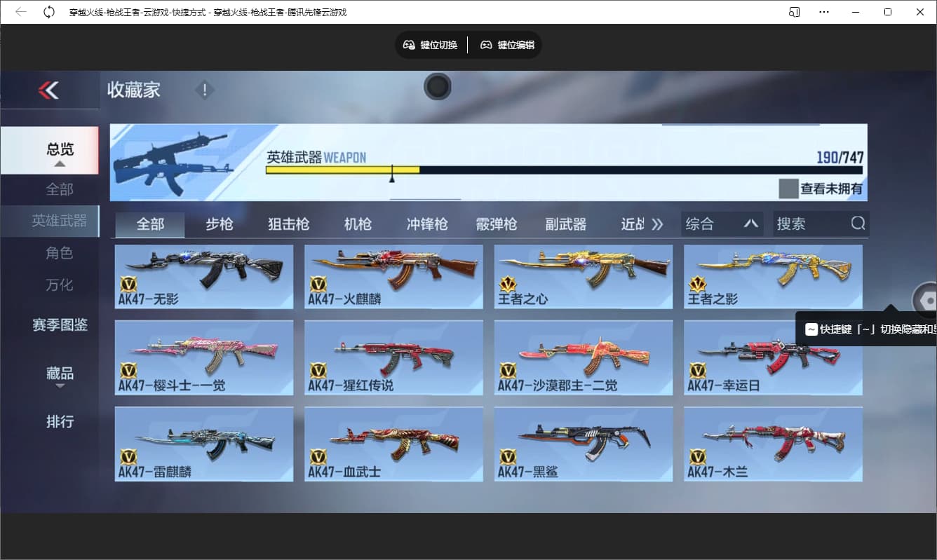Click the red double-chevron back icon
The width and height of the screenshot is (937, 560).
coord(48,90)
